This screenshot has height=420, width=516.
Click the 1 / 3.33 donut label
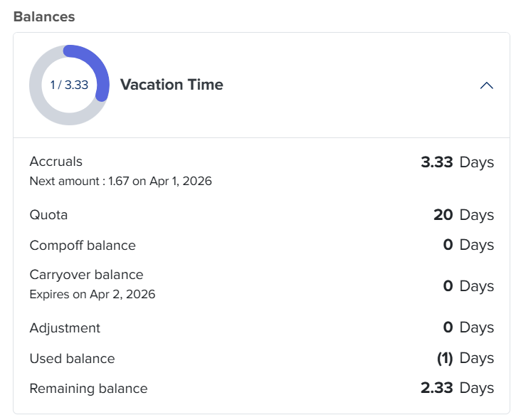[x=69, y=85]
